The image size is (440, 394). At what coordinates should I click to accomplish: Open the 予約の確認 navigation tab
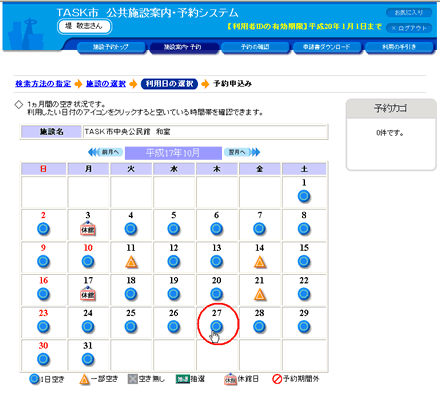255,47
